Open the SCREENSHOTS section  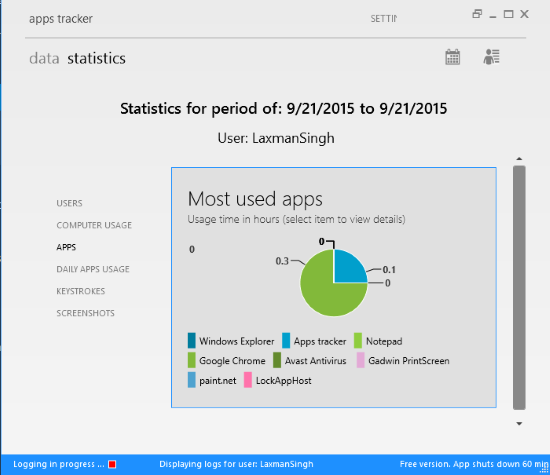tap(86, 313)
